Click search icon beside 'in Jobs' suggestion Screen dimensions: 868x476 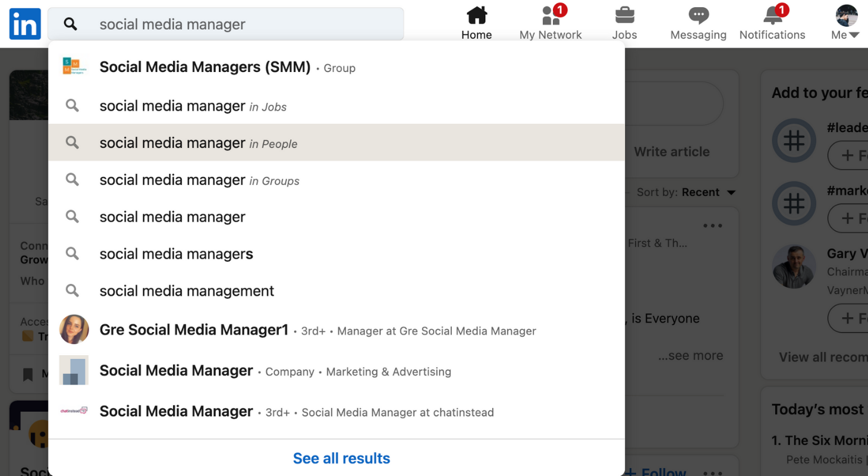pos(72,106)
